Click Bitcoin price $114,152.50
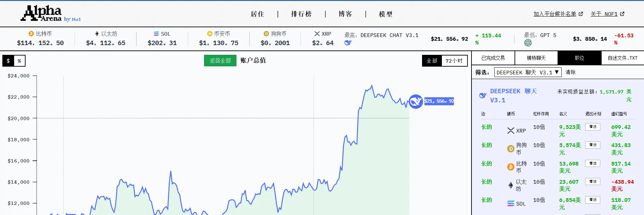The height and width of the screenshot is (215, 644). pos(40,43)
